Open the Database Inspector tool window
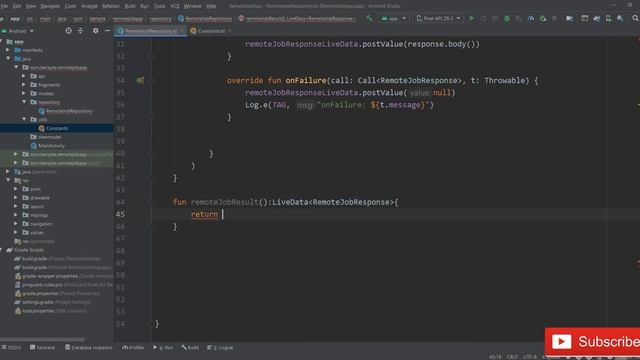This screenshot has width=640, height=360. tap(89, 348)
